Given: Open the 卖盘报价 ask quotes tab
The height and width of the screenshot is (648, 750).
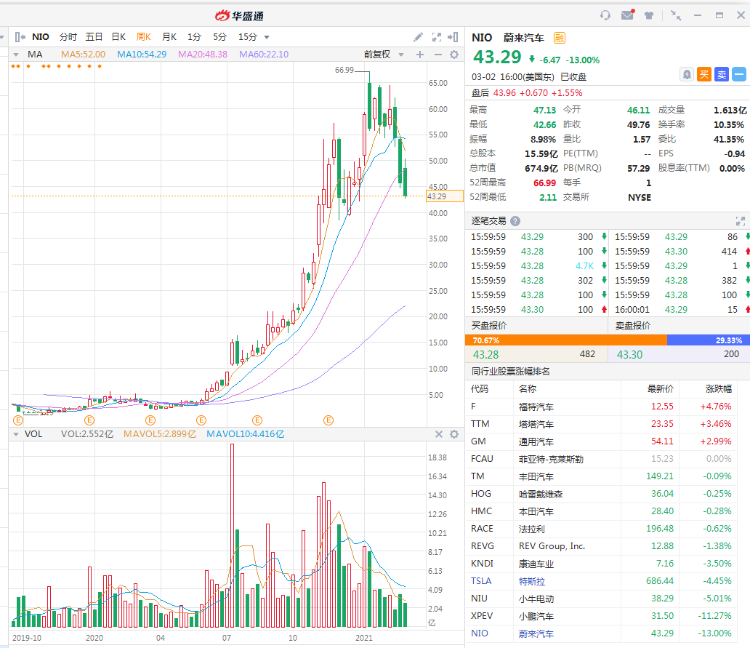Looking at the screenshot, I should click(632, 326).
